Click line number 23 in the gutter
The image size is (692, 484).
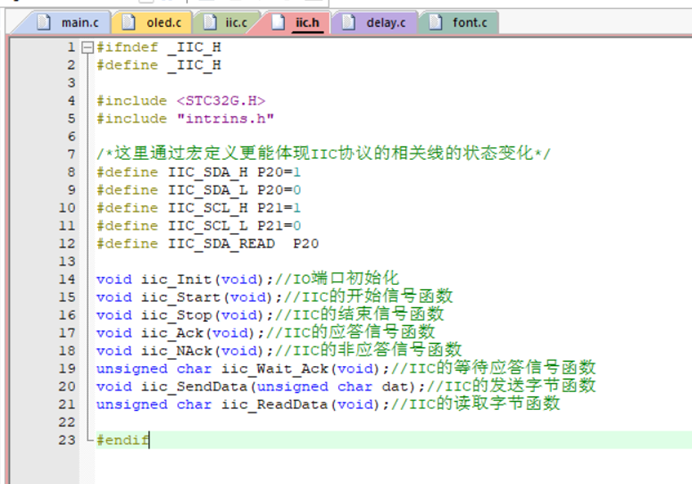pyautogui.click(x=67, y=440)
